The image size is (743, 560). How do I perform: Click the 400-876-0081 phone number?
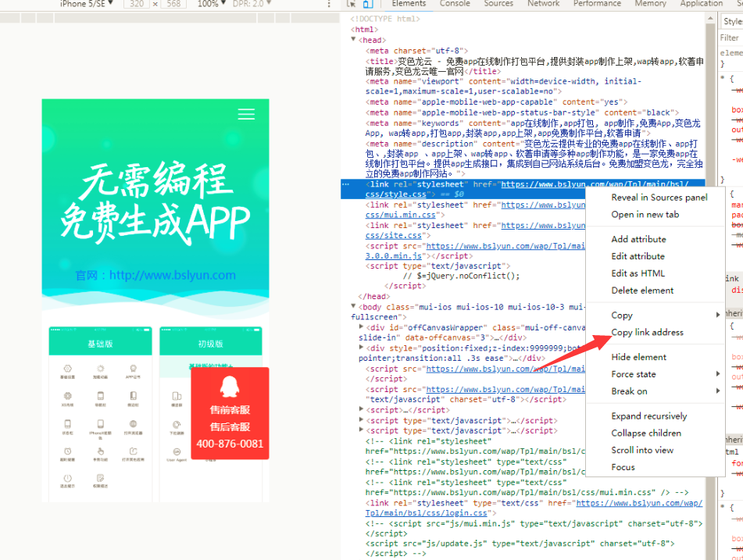(230, 444)
